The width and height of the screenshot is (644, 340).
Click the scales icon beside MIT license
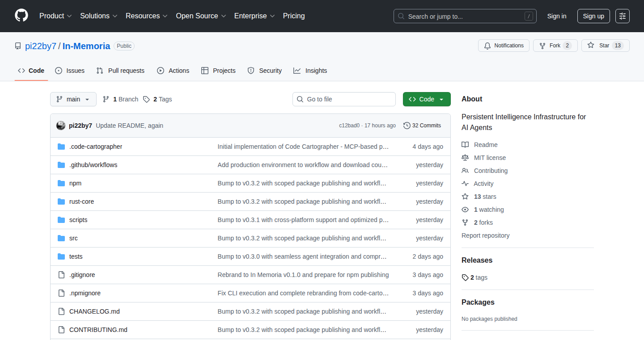[465, 158]
